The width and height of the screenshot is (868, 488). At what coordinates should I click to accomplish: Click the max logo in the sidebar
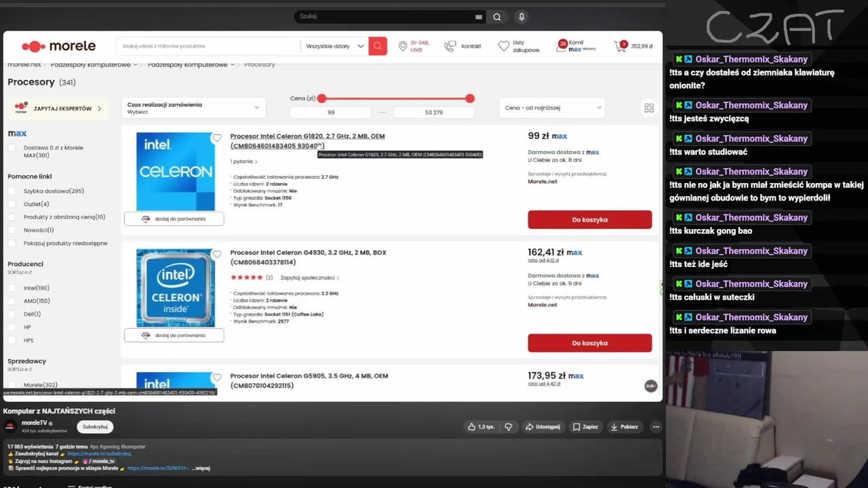(17, 134)
